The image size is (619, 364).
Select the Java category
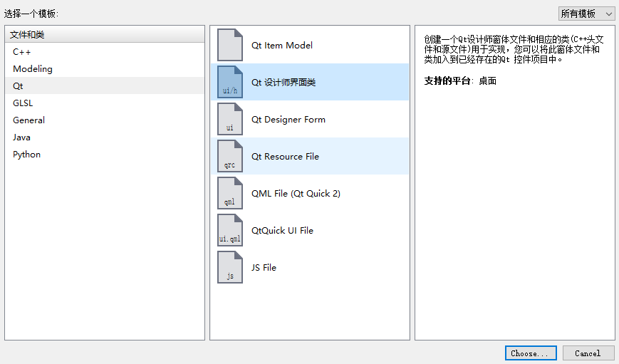pyautogui.click(x=105, y=137)
